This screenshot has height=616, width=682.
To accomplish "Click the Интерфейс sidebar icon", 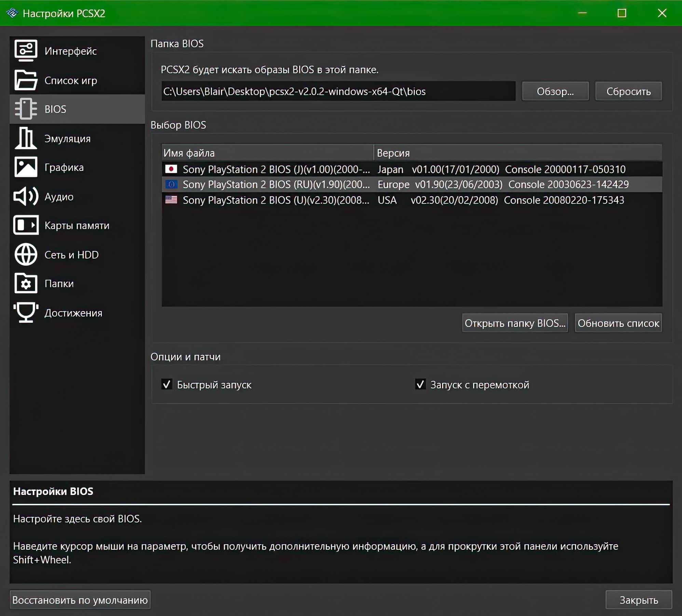I will [x=26, y=50].
